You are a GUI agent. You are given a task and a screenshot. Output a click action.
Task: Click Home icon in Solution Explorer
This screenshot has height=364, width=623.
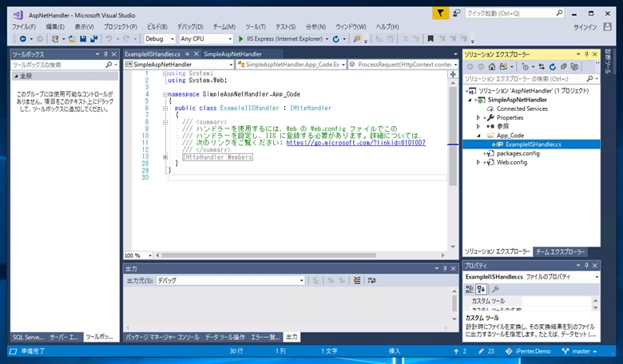[492, 67]
